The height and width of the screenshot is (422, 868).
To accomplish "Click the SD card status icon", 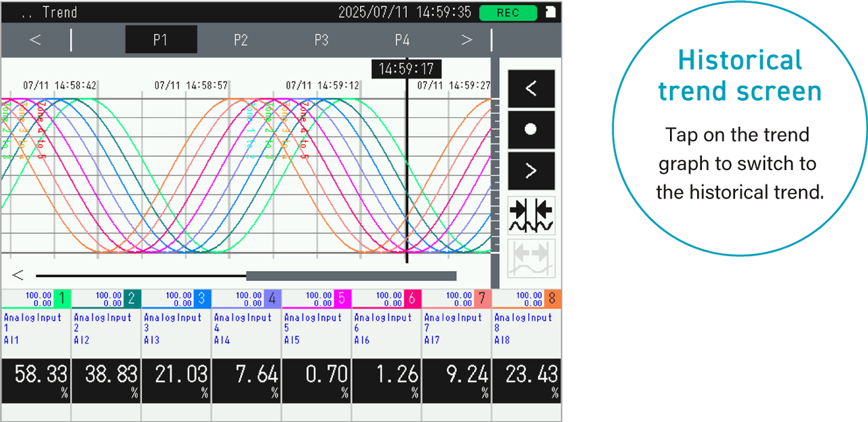I will coord(551,12).
